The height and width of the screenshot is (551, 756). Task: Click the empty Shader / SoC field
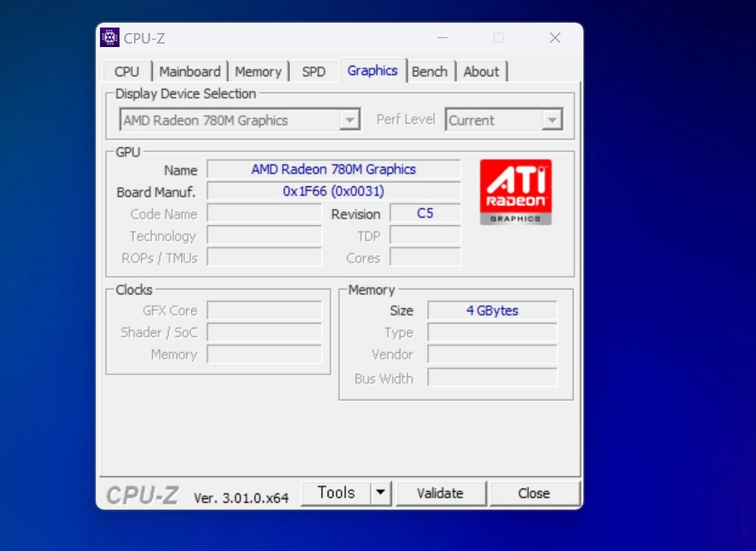pos(264,332)
